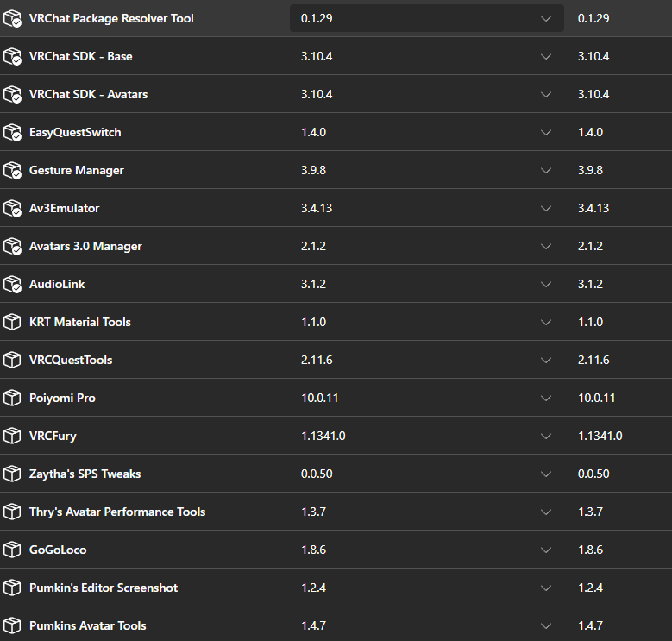The width and height of the screenshot is (672, 641).
Task: Click latest version 1.1341.0 for VRCFury
Action: click(600, 436)
